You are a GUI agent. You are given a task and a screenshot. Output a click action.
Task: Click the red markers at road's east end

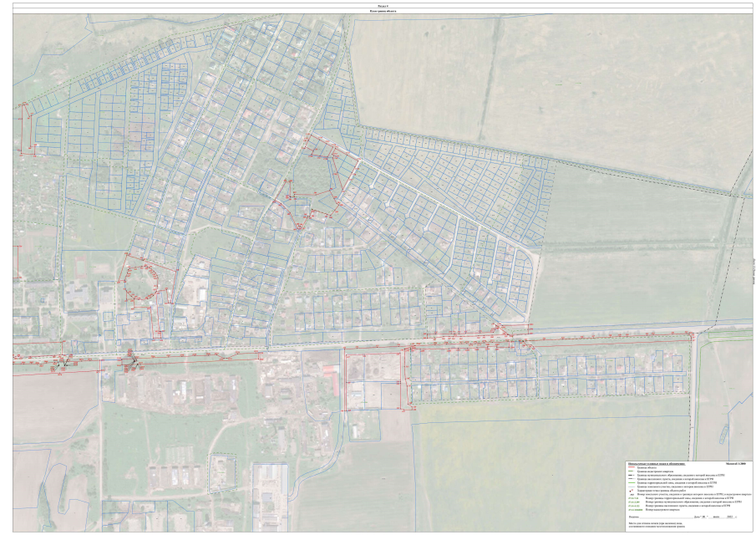692,336
